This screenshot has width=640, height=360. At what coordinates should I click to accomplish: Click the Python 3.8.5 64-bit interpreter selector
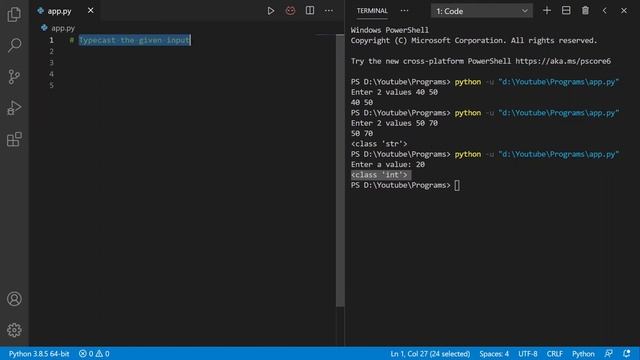39,354
